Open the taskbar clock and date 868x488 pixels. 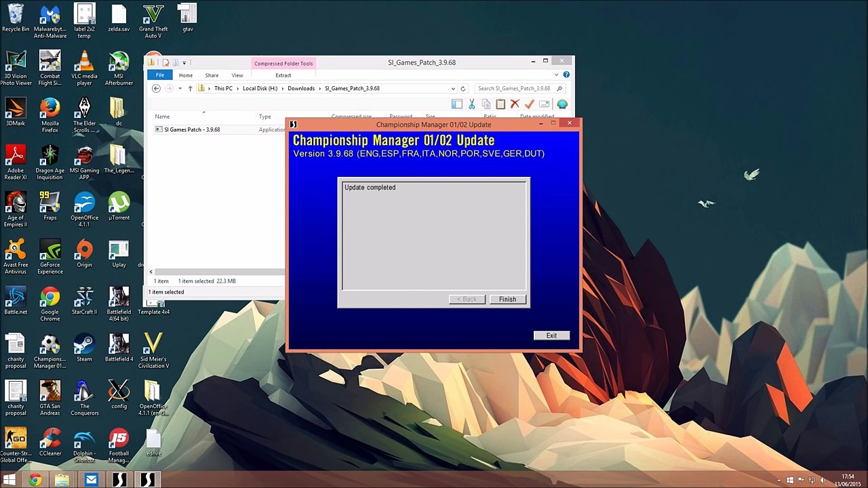pyautogui.click(x=848, y=481)
